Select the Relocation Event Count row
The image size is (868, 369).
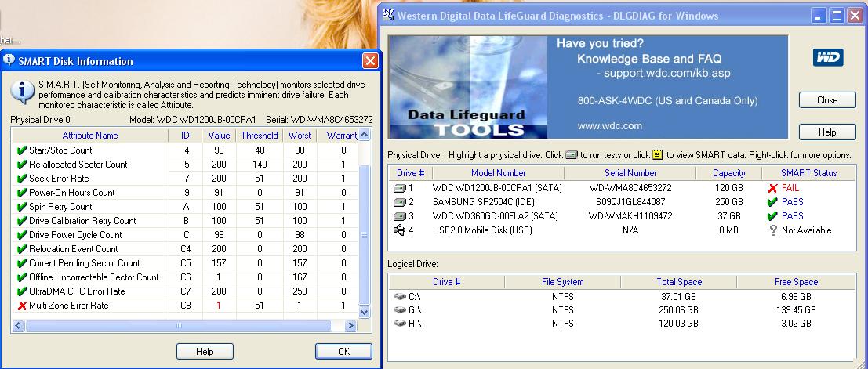(x=184, y=249)
